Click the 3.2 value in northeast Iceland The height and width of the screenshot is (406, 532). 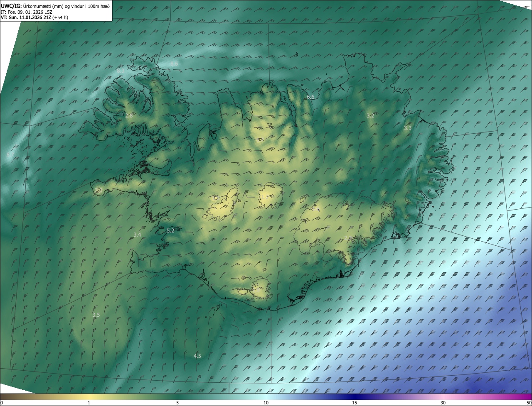tap(370, 115)
